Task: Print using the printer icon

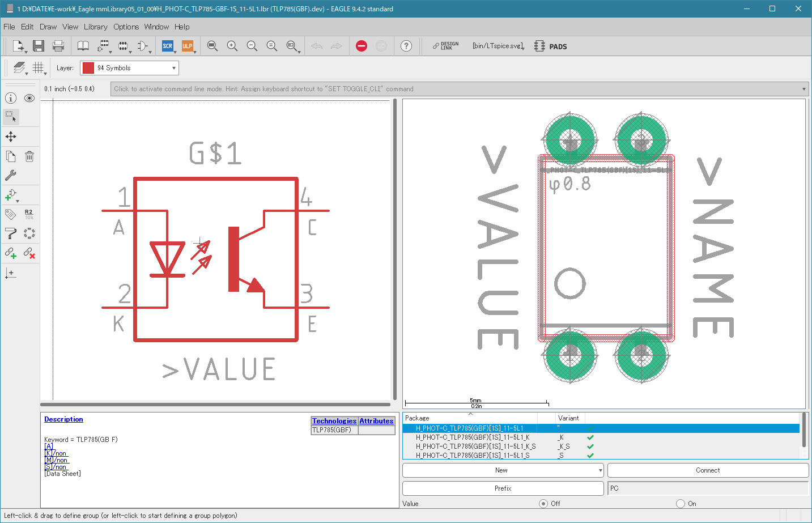Action: click(58, 46)
